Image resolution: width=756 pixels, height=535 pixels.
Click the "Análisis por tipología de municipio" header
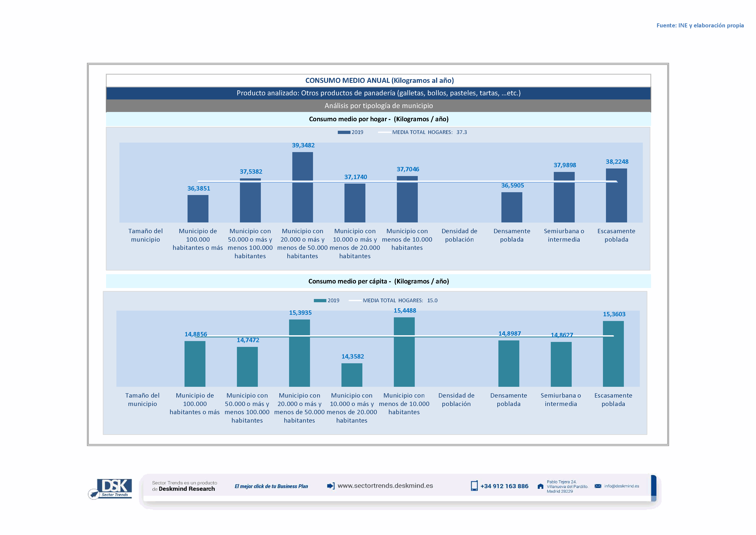[x=378, y=106]
